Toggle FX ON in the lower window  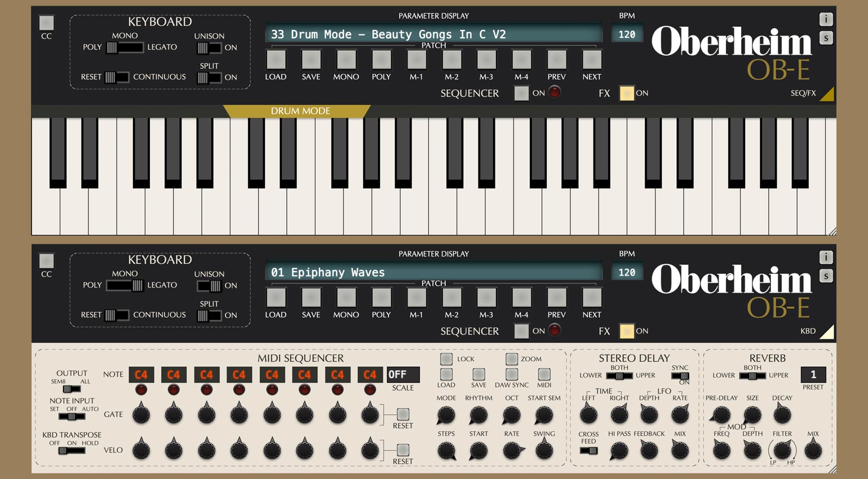pyautogui.click(x=626, y=331)
